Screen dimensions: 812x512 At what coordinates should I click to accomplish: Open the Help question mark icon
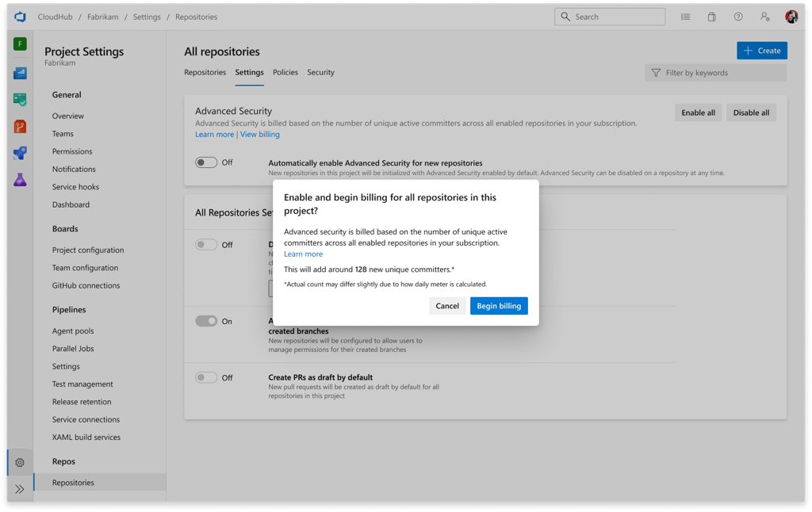(x=737, y=17)
